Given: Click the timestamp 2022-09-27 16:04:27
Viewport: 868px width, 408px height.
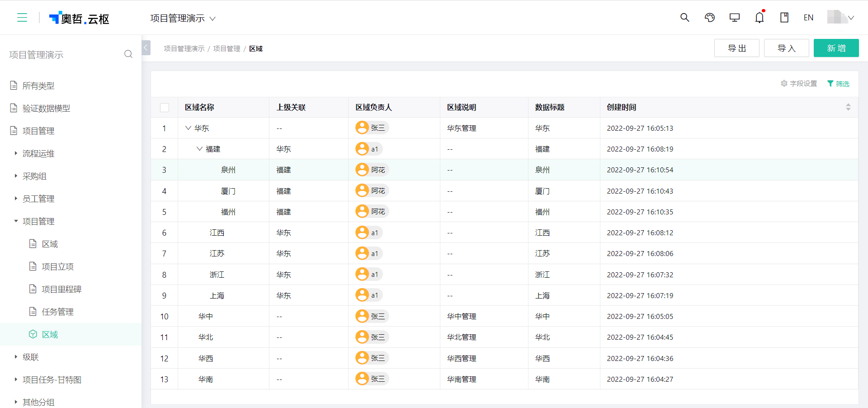Looking at the screenshot, I should coord(640,379).
